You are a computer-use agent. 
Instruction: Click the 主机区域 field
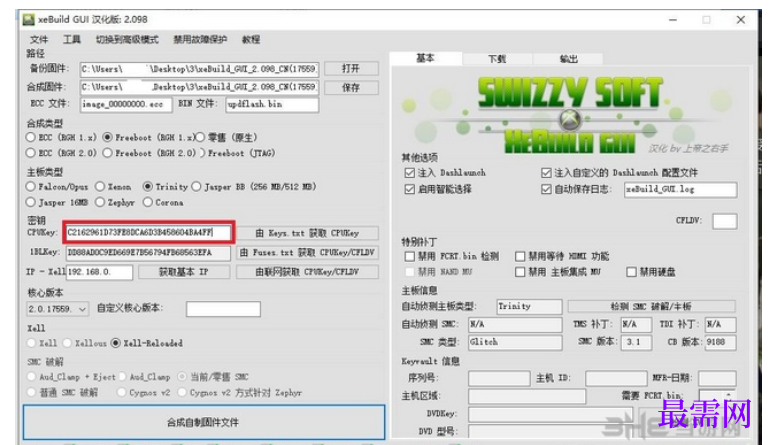527,396
